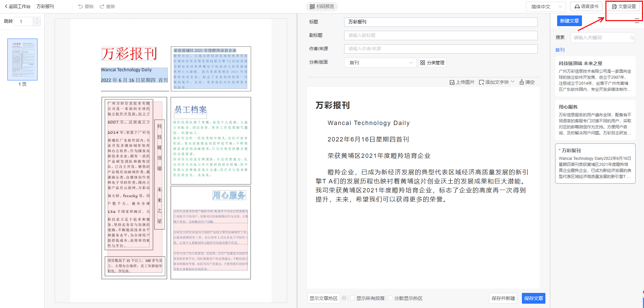Click the 扫码预览 QR preview button
This screenshot has width=644, height=308.
322,7
